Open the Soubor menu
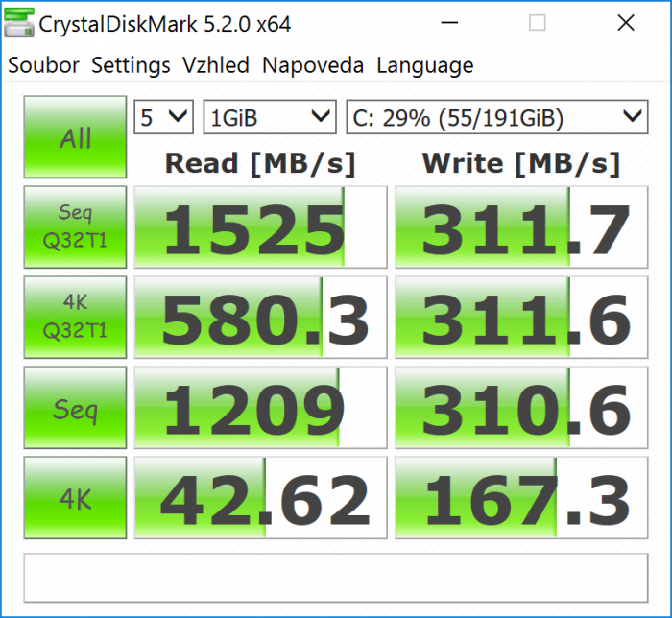The width and height of the screenshot is (672, 618). click(x=43, y=66)
